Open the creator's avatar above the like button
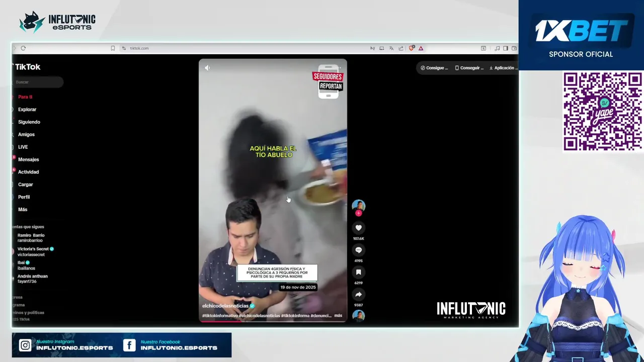644x362 pixels. 358,205
